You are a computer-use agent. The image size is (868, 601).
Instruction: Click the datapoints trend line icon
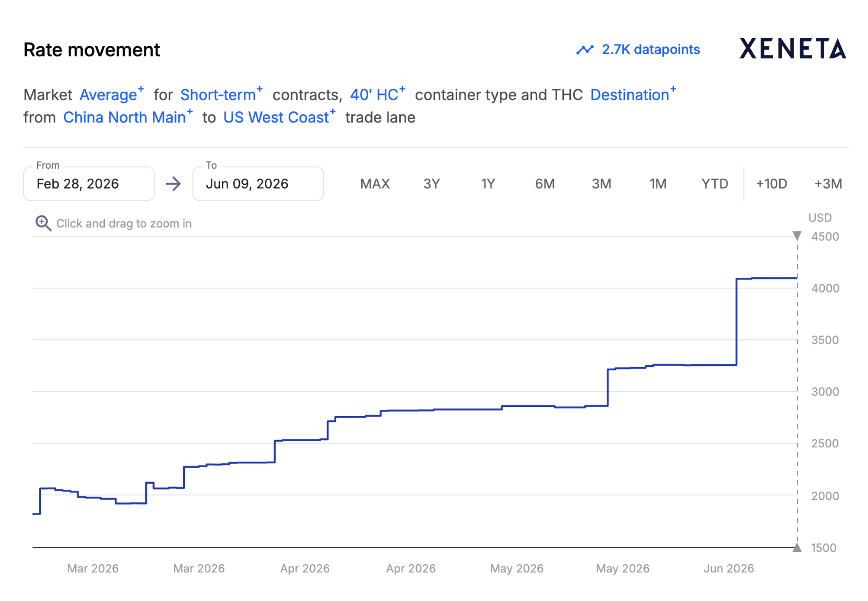pos(585,50)
